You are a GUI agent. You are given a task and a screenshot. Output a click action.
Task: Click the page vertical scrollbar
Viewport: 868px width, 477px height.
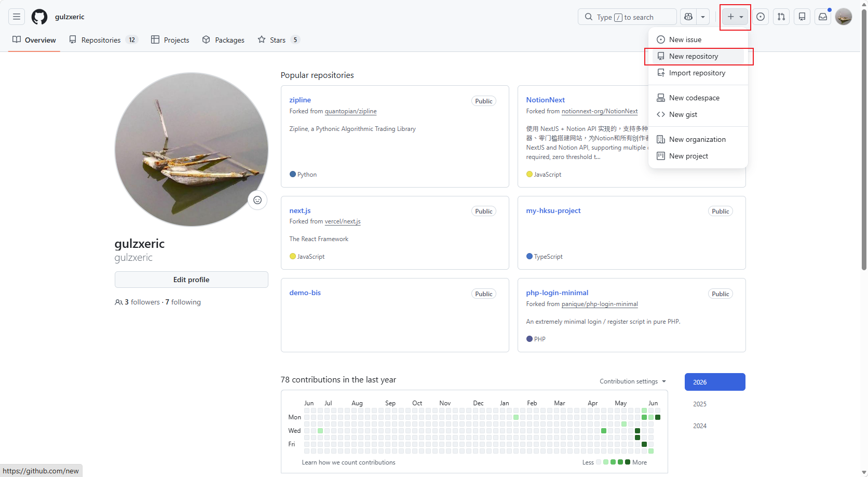[864, 140]
